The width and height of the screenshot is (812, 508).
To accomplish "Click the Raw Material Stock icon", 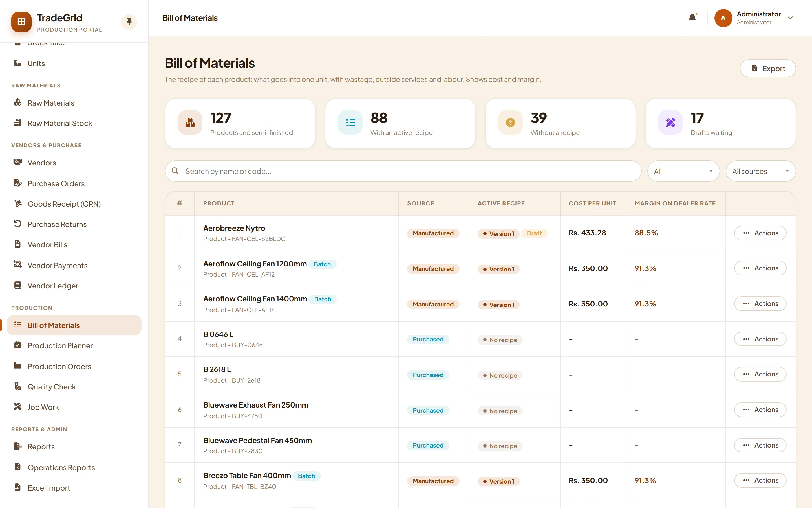I will (17, 123).
